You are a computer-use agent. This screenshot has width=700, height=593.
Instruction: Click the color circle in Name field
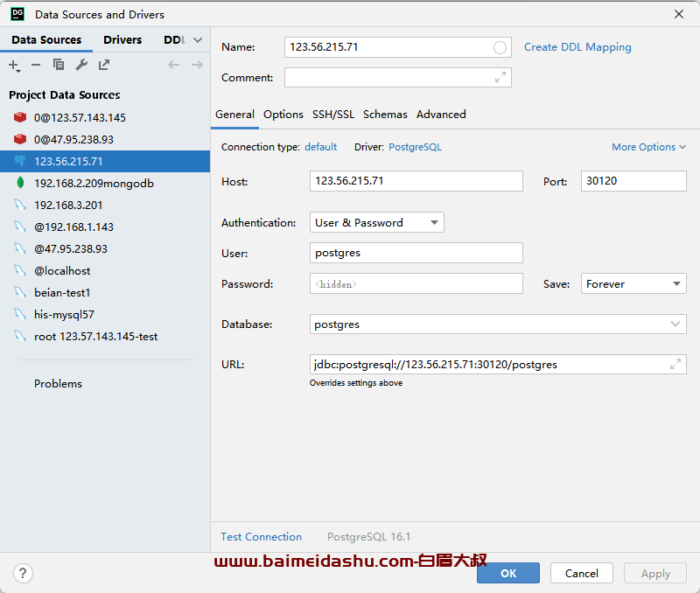(x=500, y=47)
